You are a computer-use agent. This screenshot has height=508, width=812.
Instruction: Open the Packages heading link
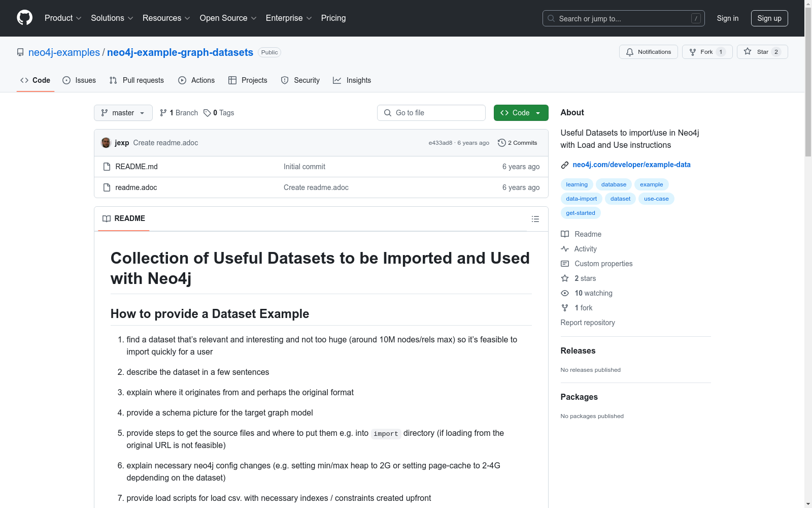point(579,397)
